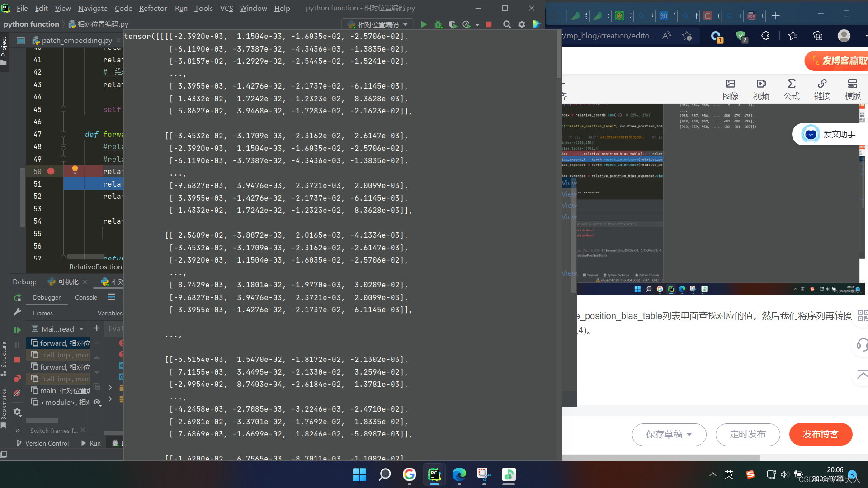Open Refactor menu
Screen dimensions: 868x488
(x=153, y=8)
